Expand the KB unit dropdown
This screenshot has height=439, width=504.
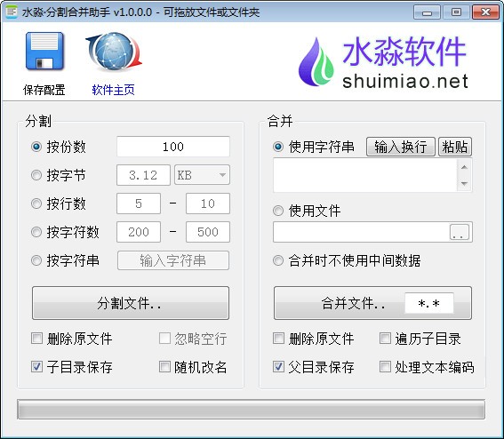coord(202,175)
